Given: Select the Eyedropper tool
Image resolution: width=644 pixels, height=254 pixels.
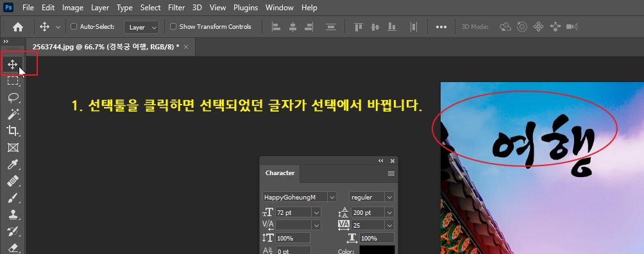Looking at the screenshot, I should tap(13, 164).
